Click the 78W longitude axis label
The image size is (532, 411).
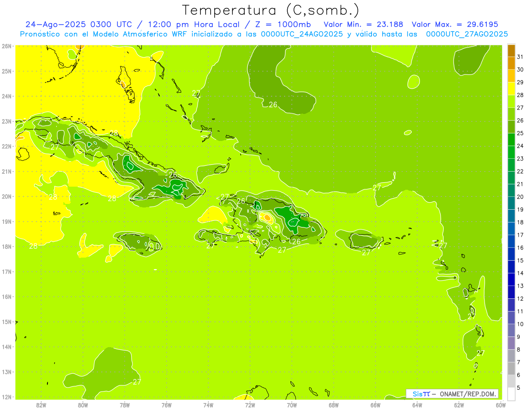tap(125, 405)
